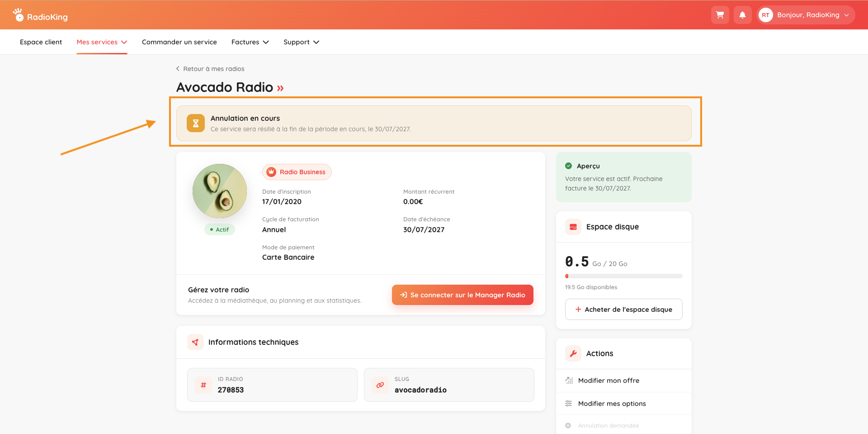Connect to the Manager Radio

tap(462, 295)
